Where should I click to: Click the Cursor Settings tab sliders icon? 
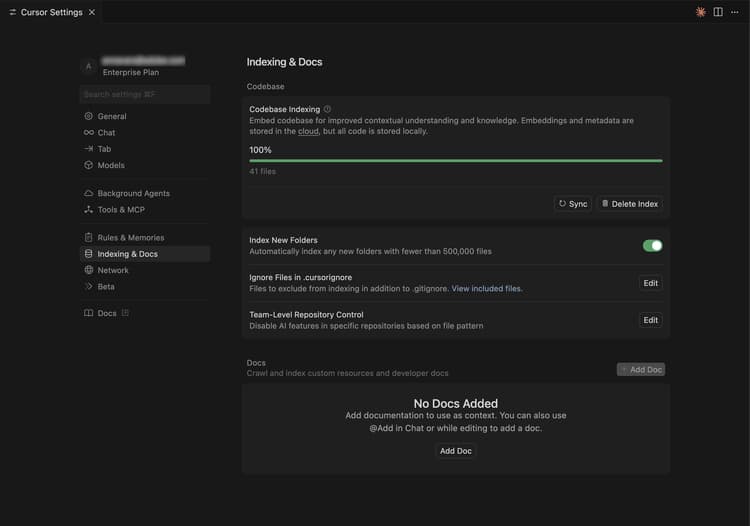click(x=13, y=12)
